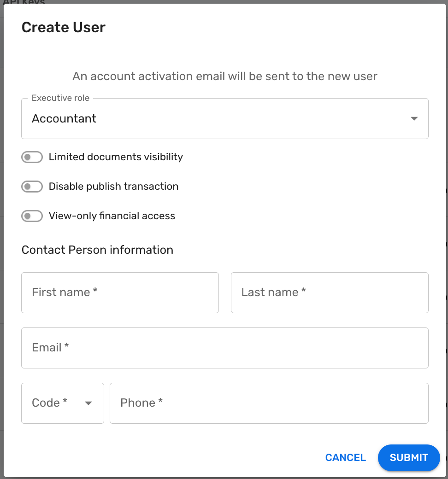The height and width of the screenshot is (479, 448).
Task: Toggle Limited documents visibility switch
Action: click(32, 157)
